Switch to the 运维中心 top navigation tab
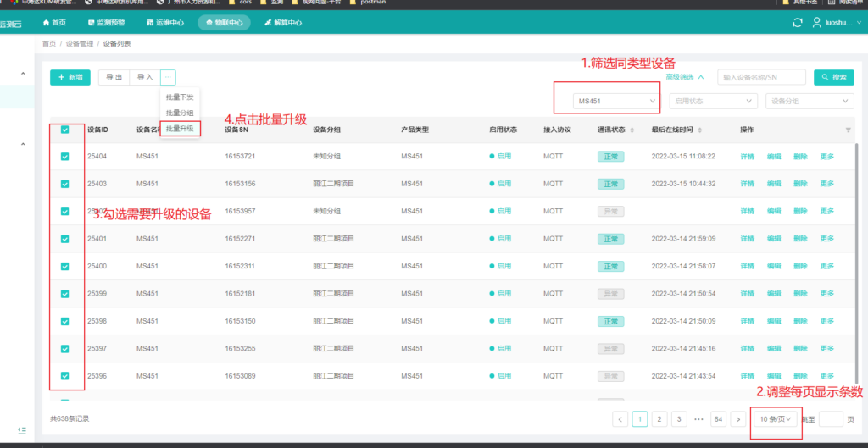 165,23
